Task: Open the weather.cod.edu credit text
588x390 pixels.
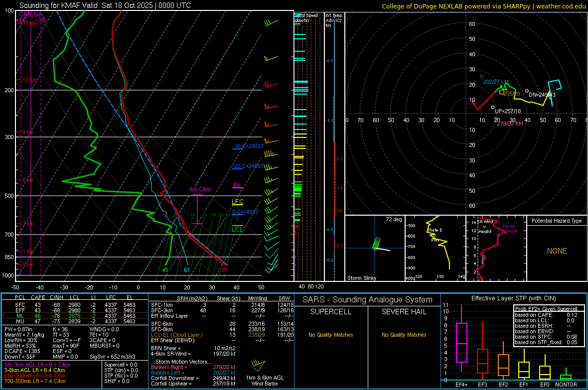Action: pos(484,6)
